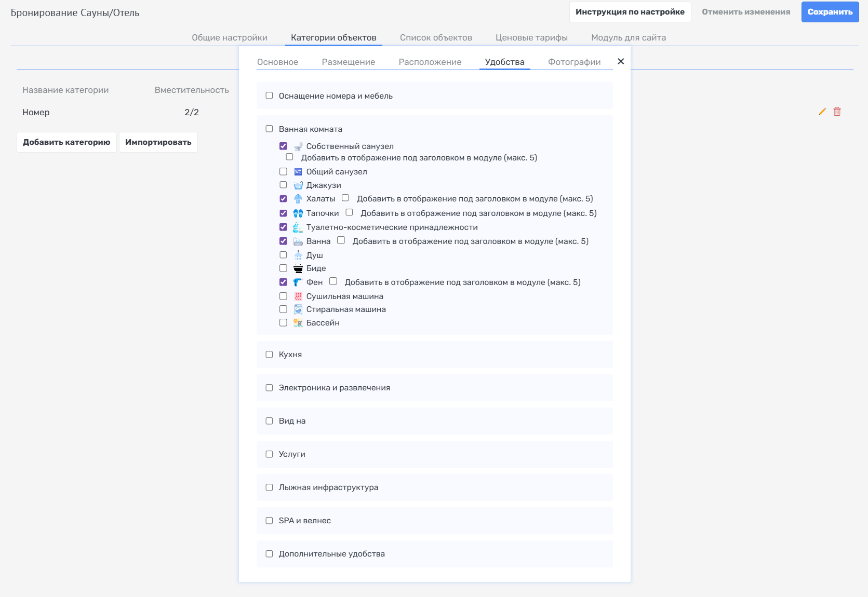Select the Удобства tab
The width and height of the screenshot is (868, 597).
(505, 62)
